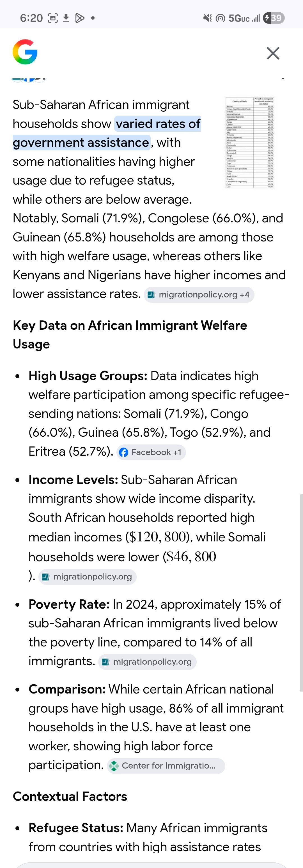Screen dimensions: 303x868
Task: Tap the Play Store notification icon
Action: [x=80, y=18]
